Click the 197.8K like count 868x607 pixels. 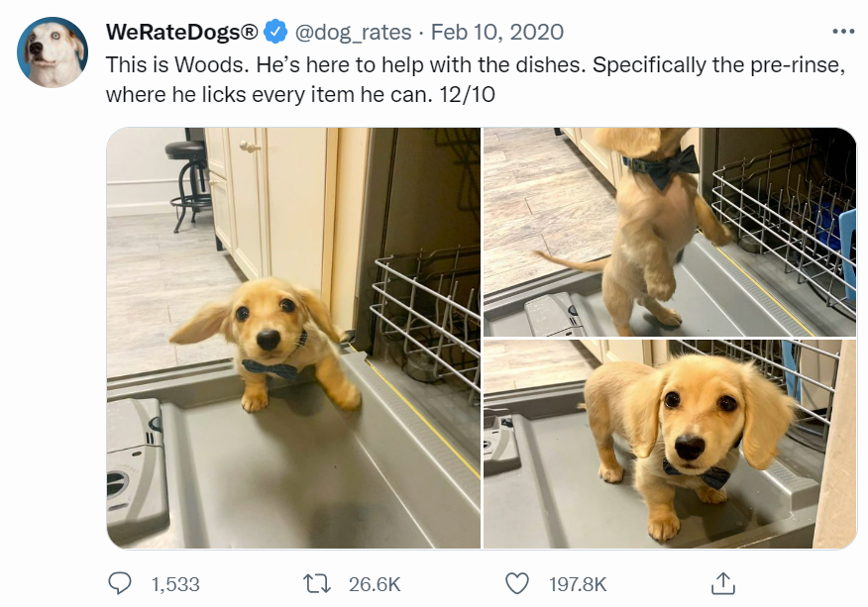pos(579,584)
